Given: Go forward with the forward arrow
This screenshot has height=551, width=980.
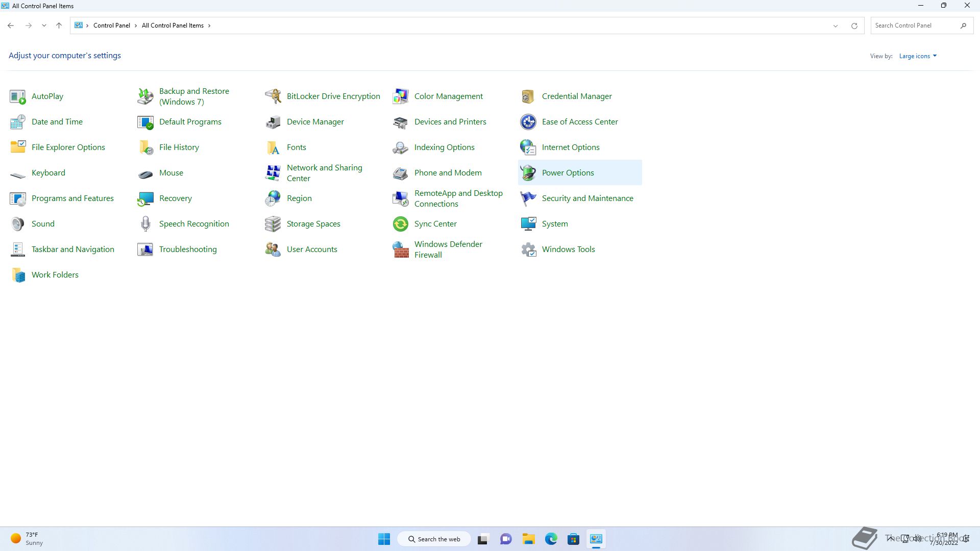Looking at the screenshot, I should pos(29,26).
